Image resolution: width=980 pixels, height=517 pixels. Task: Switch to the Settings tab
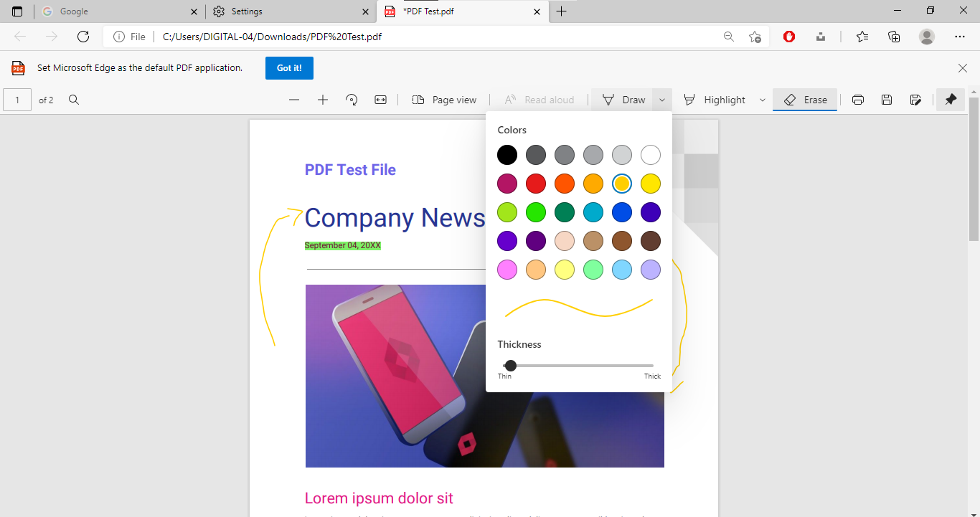291,11
